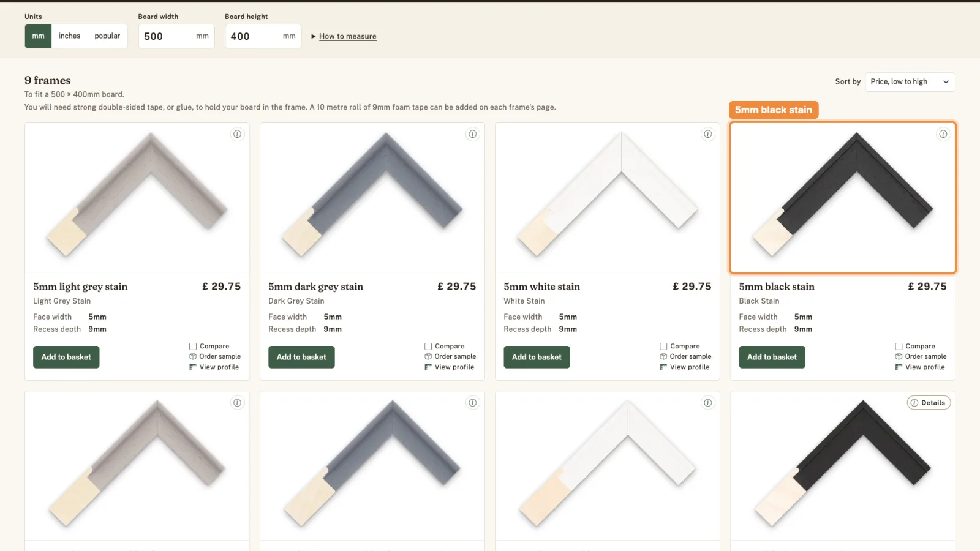Switch units to inches
This screenshot has height=551, width=980.
[x=69, y=36]
